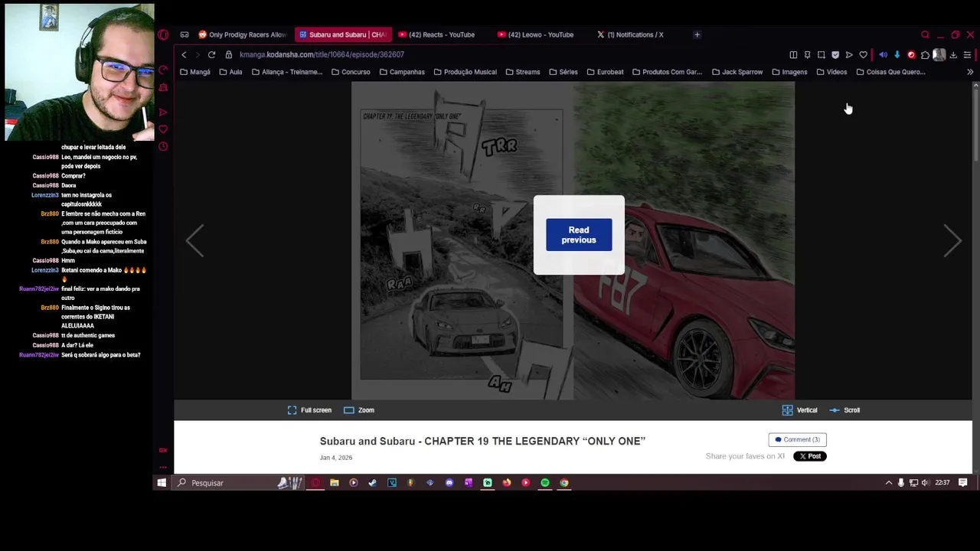Open browser downloads icon

pyautogui.click(x=953, y=54)
